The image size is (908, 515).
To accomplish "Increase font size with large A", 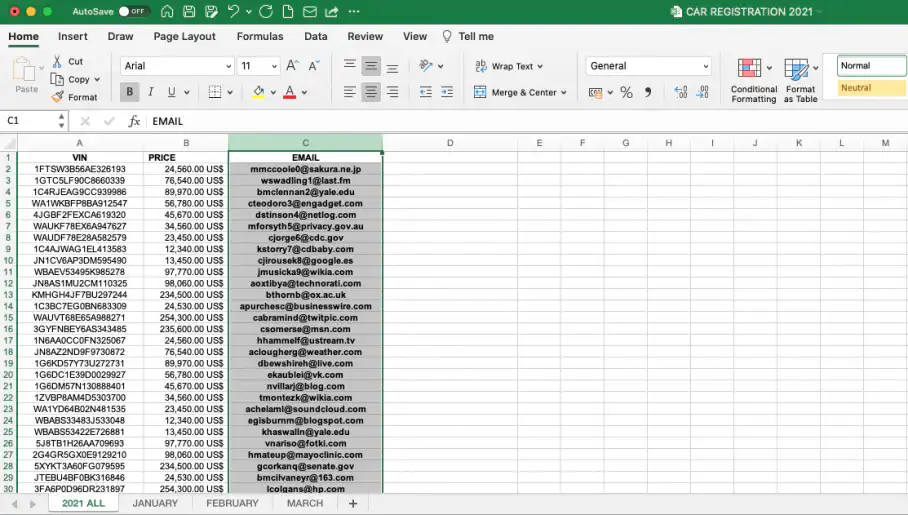I will point(292,65).
